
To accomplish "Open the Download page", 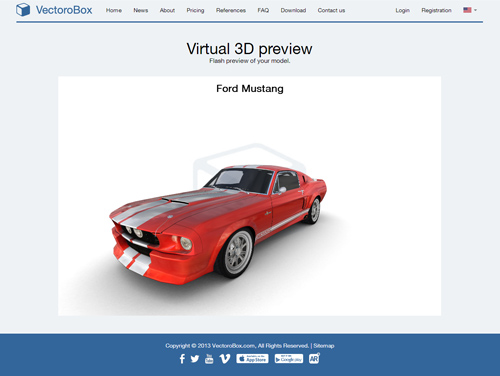I will pos(293,10).
